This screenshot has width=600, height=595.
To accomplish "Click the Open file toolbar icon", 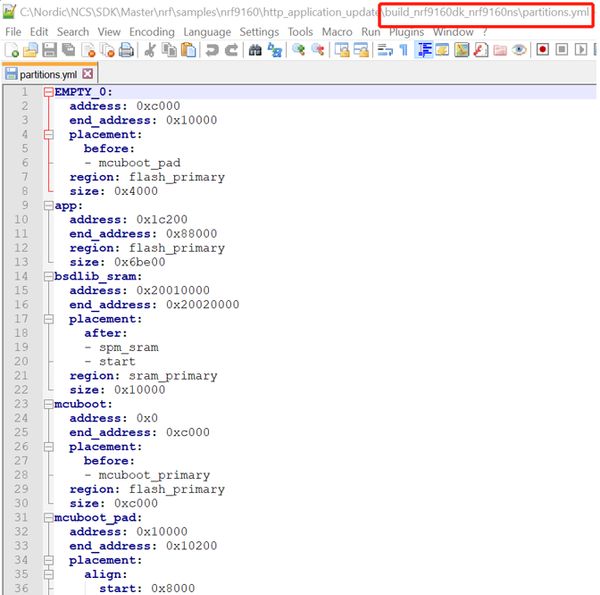I will pyautogui.click(x=30, y=50).
